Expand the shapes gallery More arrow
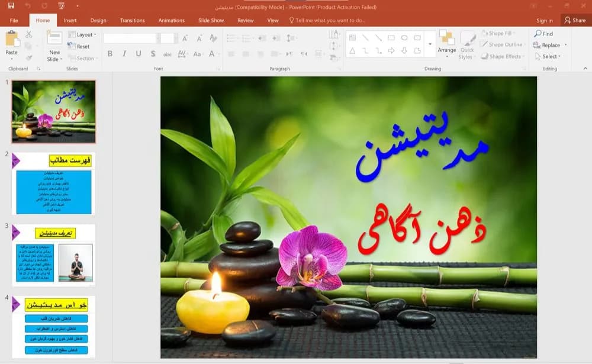Screen dimensions: 592x364 click(430, 44)
